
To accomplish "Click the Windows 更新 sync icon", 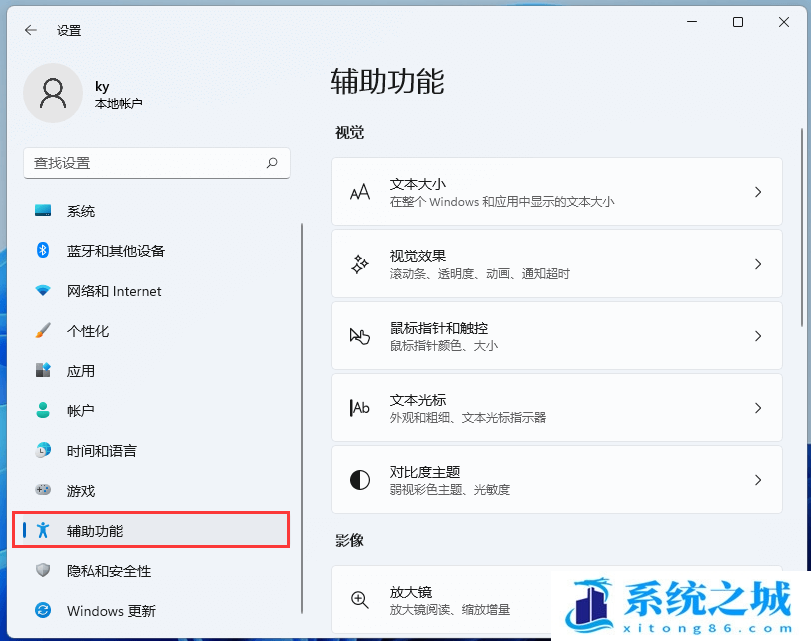I will click(x=43, y=610).
